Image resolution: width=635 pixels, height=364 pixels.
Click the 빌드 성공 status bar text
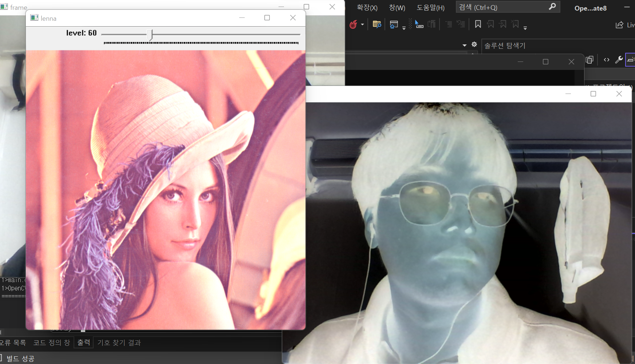coord(20,359)
